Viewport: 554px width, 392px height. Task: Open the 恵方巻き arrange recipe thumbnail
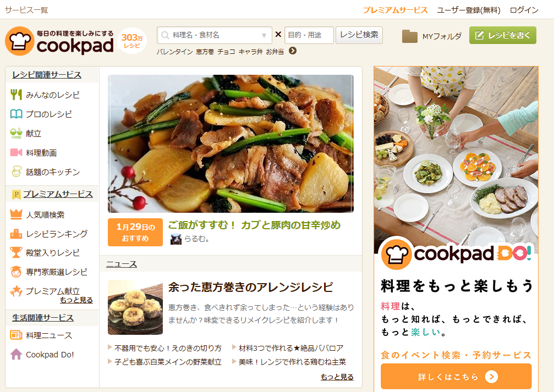click(x=135, y=307)
